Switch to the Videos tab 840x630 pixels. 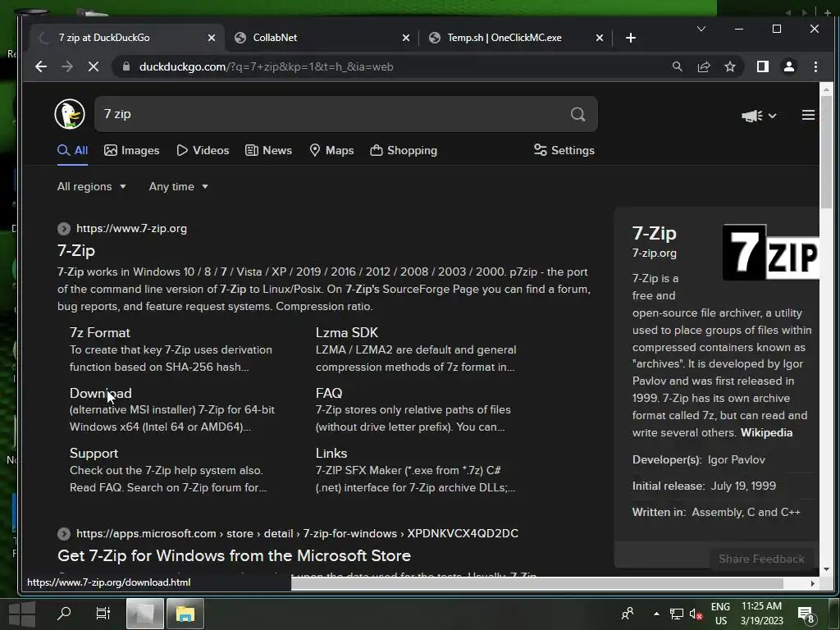pos(203,151)
